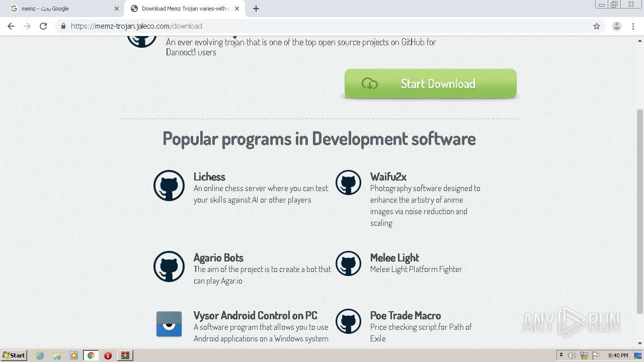This screenshot has height=362, width=644.
Task: Open the Melee Light program link
Action: [394, 257]
